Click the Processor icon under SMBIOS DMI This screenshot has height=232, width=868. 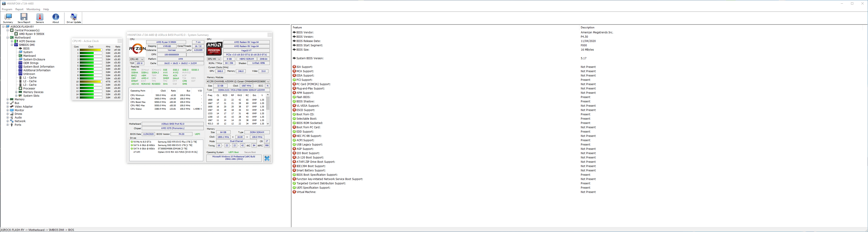tap(21, 88)
